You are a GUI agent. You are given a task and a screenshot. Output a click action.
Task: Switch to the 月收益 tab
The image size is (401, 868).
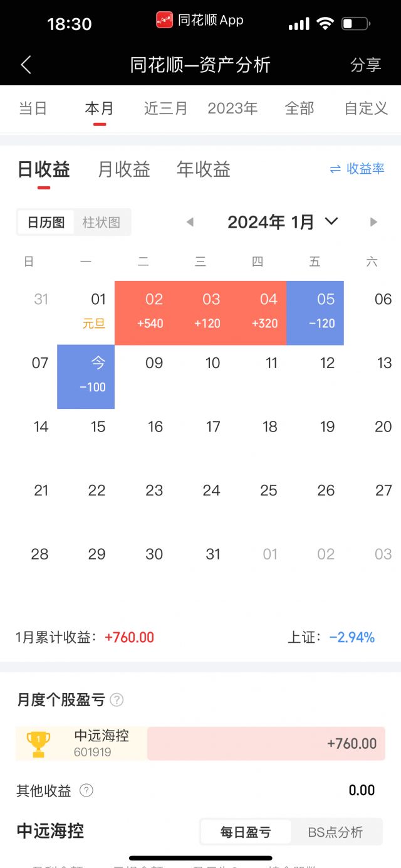tap(123, 169)
